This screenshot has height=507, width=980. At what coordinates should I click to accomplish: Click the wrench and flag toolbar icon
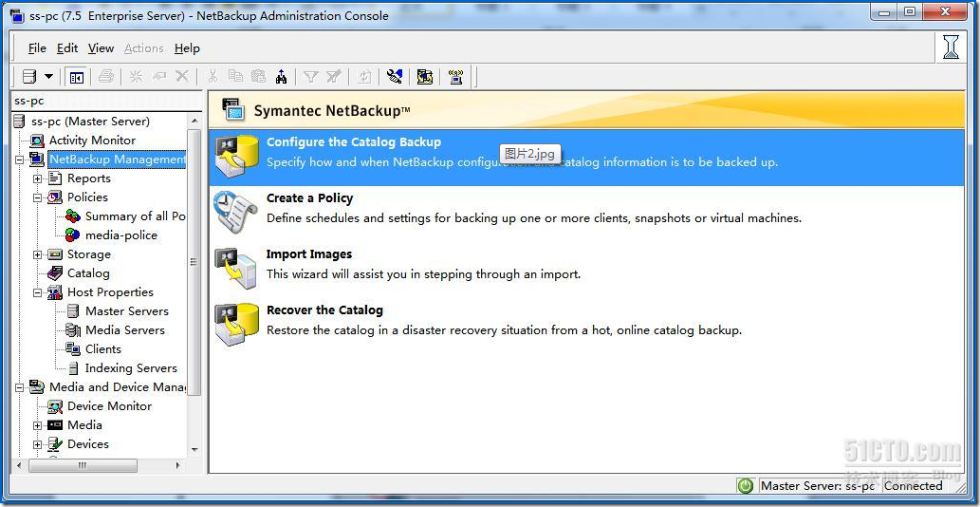(395, 76)
